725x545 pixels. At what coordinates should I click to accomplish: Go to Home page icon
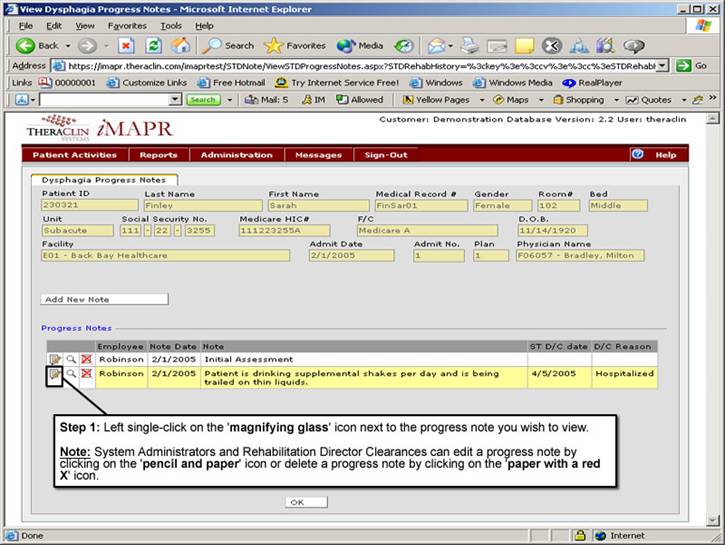pos(181,45)
